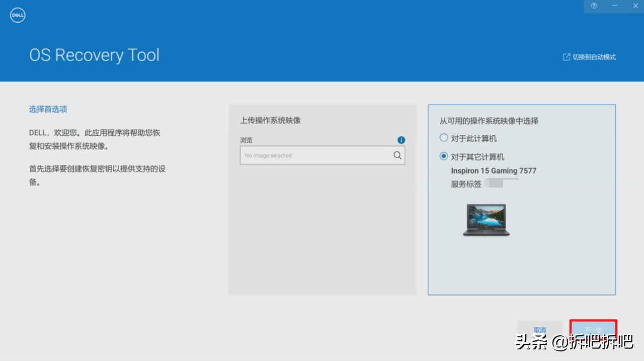Click the 选择首选项 sidebar heading
Viewport: 644px width, 361px height.
click(48, 109)
